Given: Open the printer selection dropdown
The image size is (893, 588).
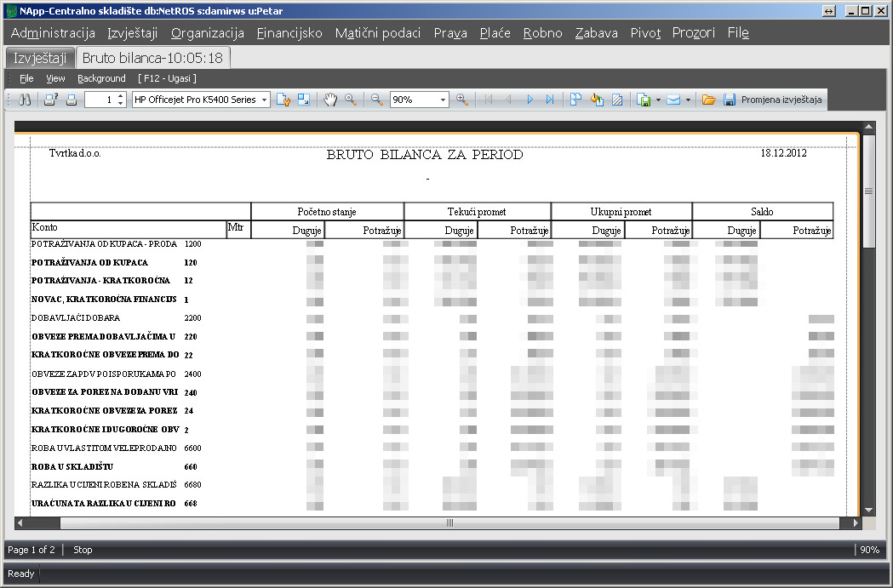Looking at the screenshot, I should (265, 100).
